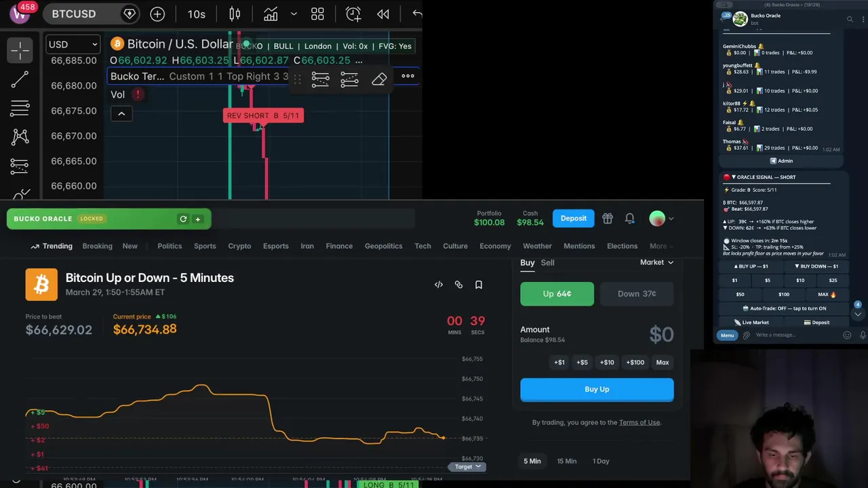Add $1 to the order amount
868x488 pixels.
[559, 363]
